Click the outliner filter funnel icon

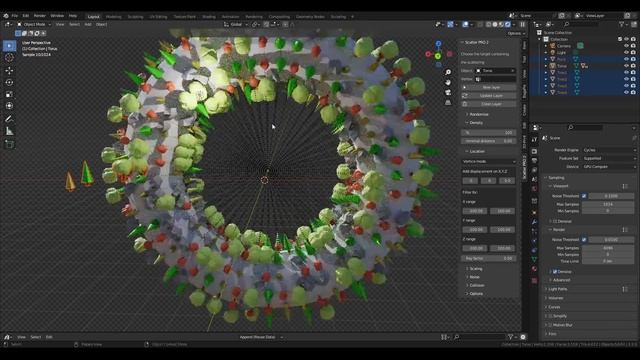tap(622, 24)
